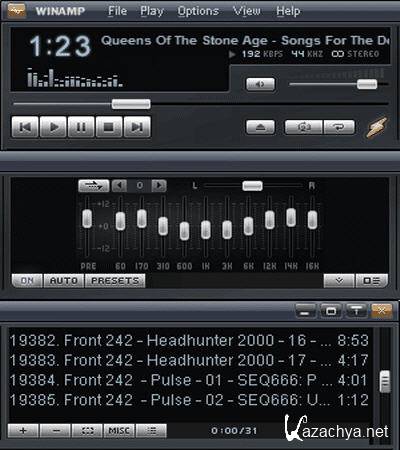Click the L/R balance slider handle

click(252, 186)
